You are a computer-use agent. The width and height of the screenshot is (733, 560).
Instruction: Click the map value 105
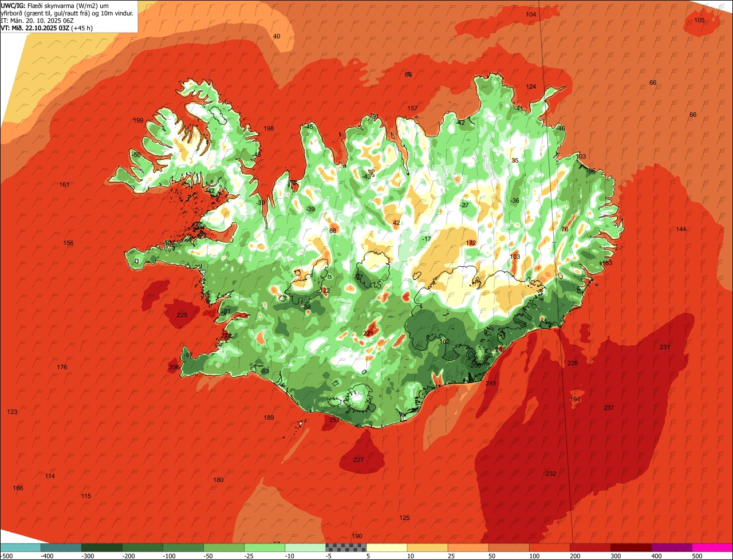pos(699,20)
